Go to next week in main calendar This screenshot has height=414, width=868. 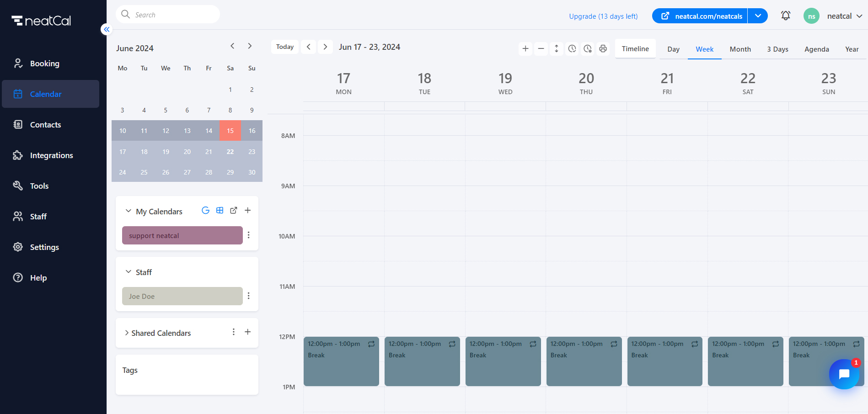tap(325, 47)
